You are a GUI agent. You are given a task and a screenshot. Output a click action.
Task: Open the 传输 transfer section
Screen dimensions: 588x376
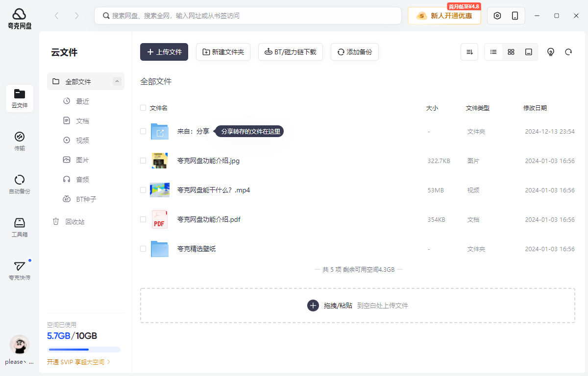20,141
